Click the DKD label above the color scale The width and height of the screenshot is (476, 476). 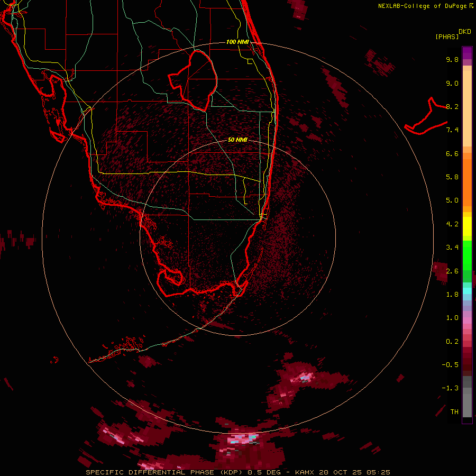465,32
